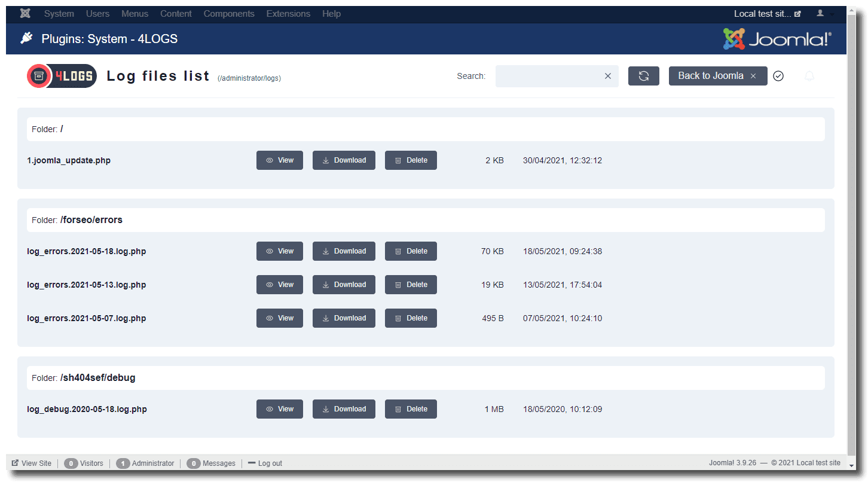Click the date 13/05/2021, 17:54:04
This screenshot has width=868, height=482.
(563, 285)
